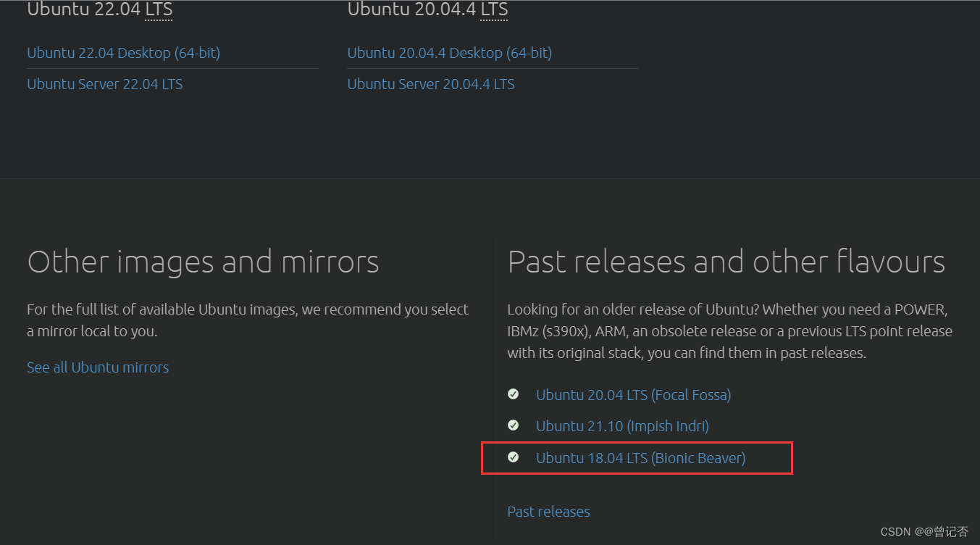Select Ubuntu 20.04.4 Desktop (64-bit) link
980x545 pixels.
[449, 53]
